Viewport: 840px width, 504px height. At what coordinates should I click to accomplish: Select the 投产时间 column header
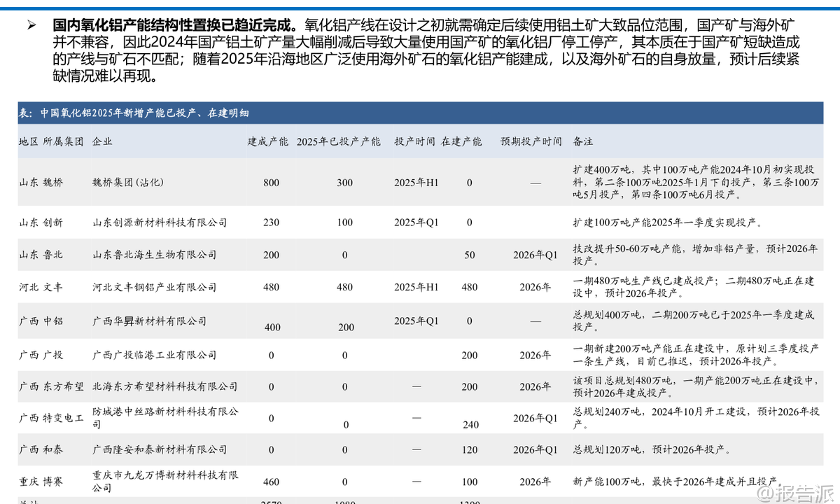[414, 141]
